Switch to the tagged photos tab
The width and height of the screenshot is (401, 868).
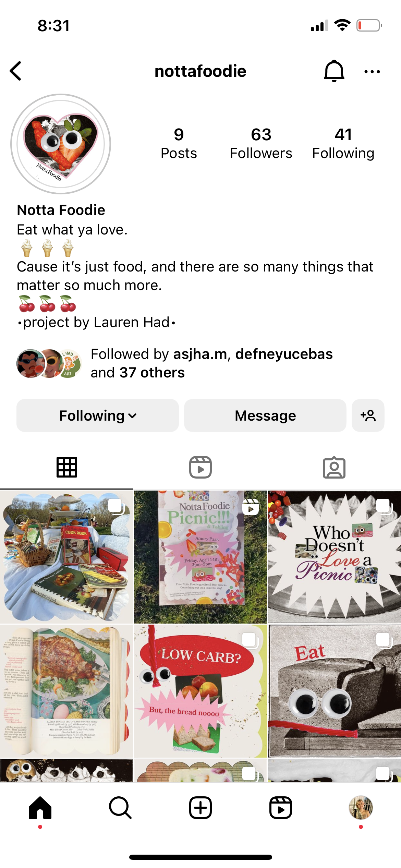pos(334,467)
